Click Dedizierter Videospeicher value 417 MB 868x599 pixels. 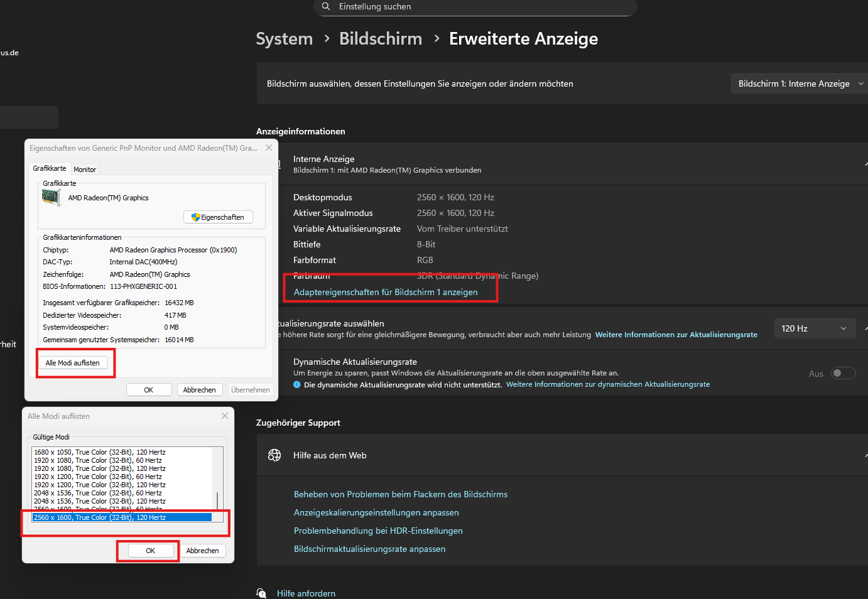click(x=175, y=315)
